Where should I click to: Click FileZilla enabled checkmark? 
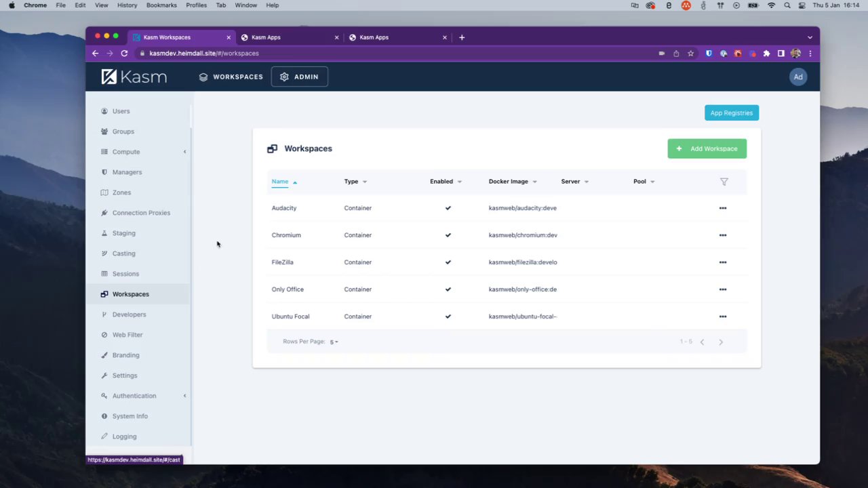coord(448,262)
